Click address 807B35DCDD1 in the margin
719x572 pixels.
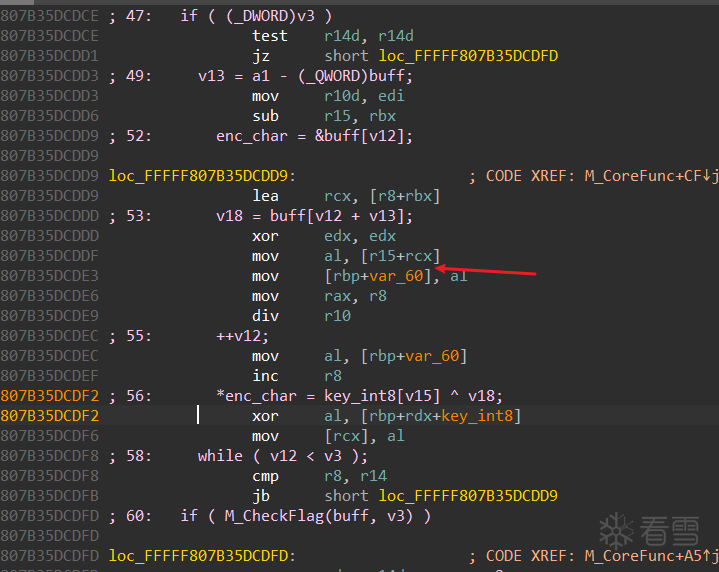click(50, 56)
